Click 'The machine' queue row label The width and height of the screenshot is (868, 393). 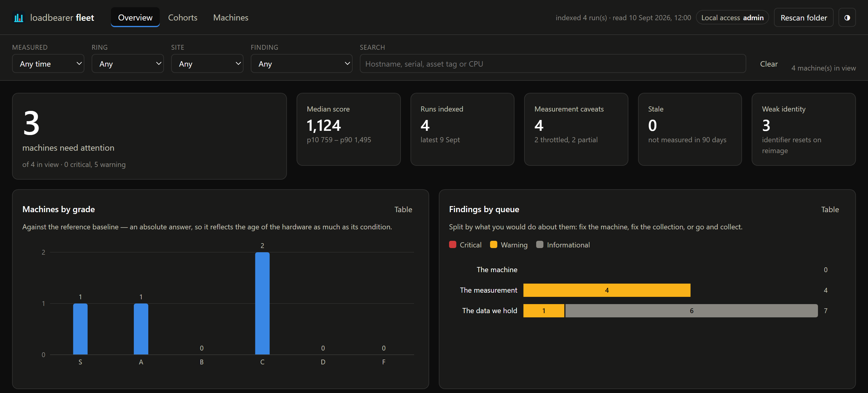pos(497,270)
